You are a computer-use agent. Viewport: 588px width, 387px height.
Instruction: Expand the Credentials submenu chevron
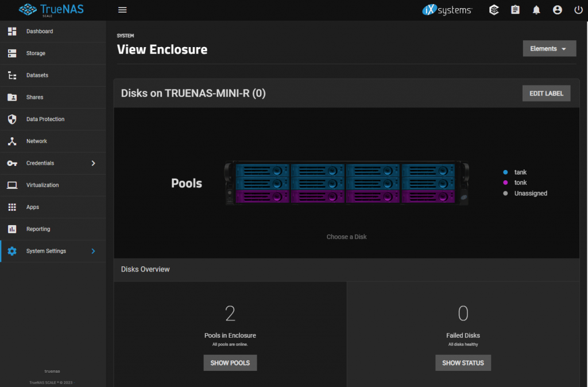[x=94, y=163]
